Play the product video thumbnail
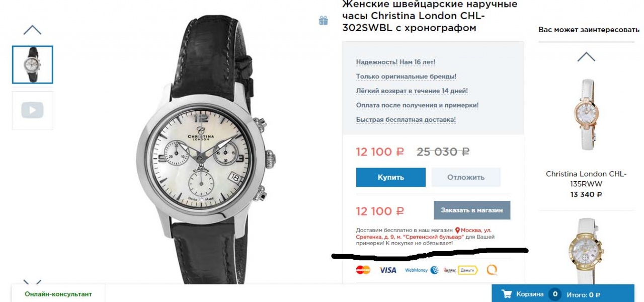Image resolution: width=644 pixels, height=302 pixels. pyautogui.click(x=32, y=110)
